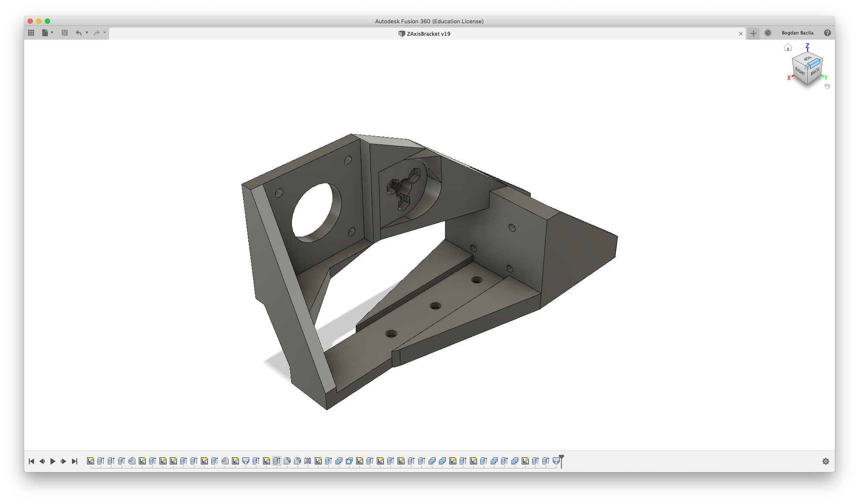The width and height of the screenshot is (859, 504).
Task: Step forward one feature in timeline
Action: coord(63,461)
